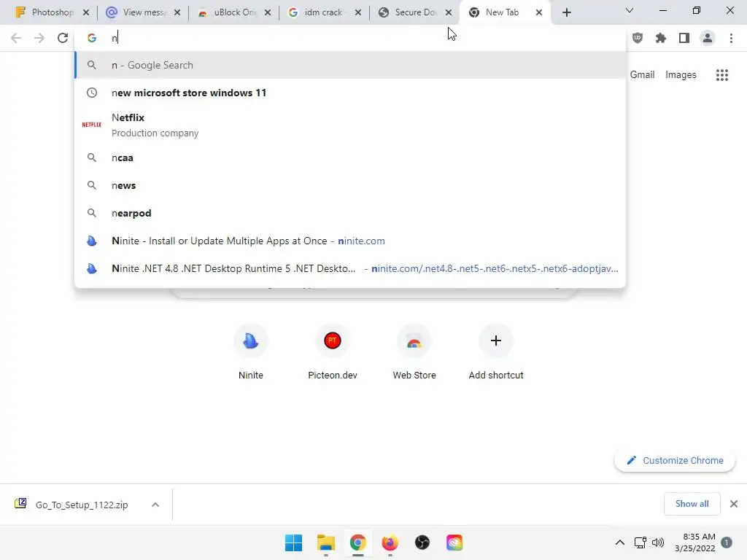
Task: Open File Explorer from the taskbar
Action: 326,542
